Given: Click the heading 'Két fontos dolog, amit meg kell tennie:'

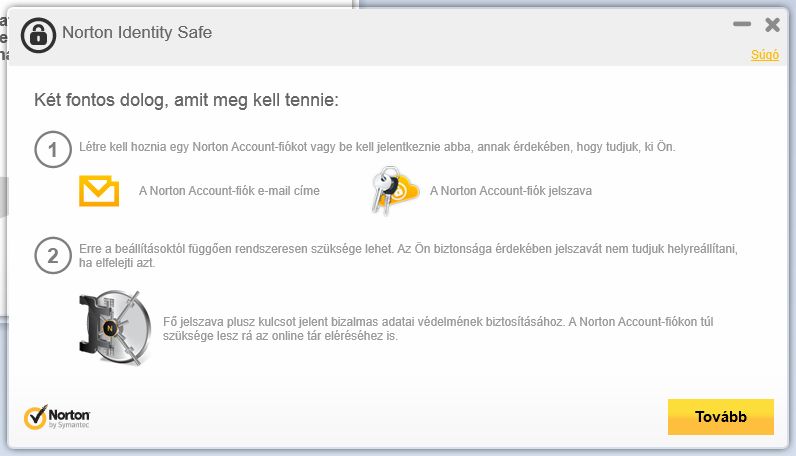Looking at the screenshot, I should click(186, 100).
